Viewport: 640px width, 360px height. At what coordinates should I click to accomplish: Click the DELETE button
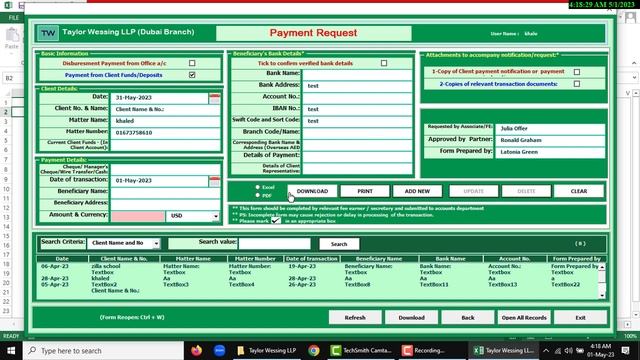click(526, 191)
